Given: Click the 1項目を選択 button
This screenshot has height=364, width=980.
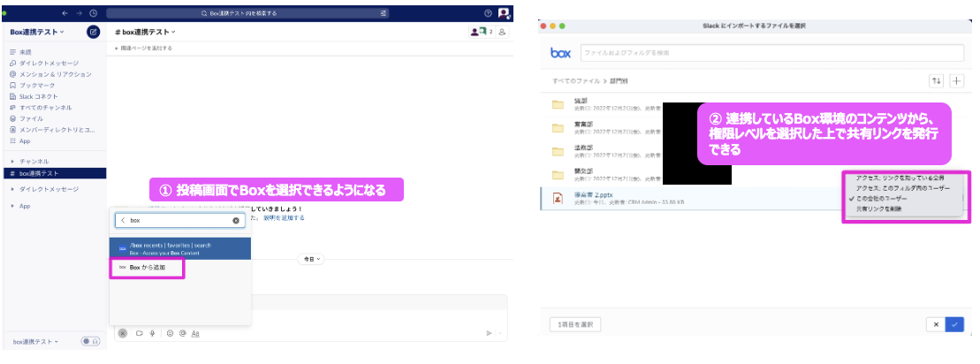Looking at the screenshot, I should 575,324.
